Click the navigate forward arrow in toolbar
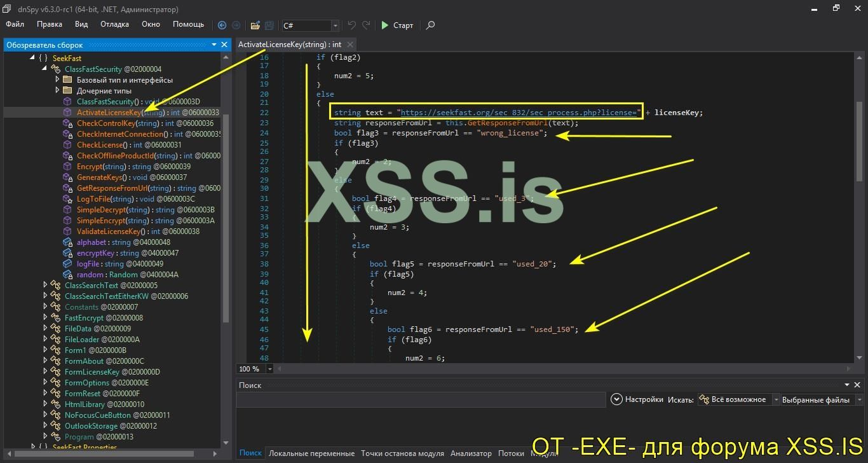The width and height of the screenshot is (868, 463). pos(236,25)
